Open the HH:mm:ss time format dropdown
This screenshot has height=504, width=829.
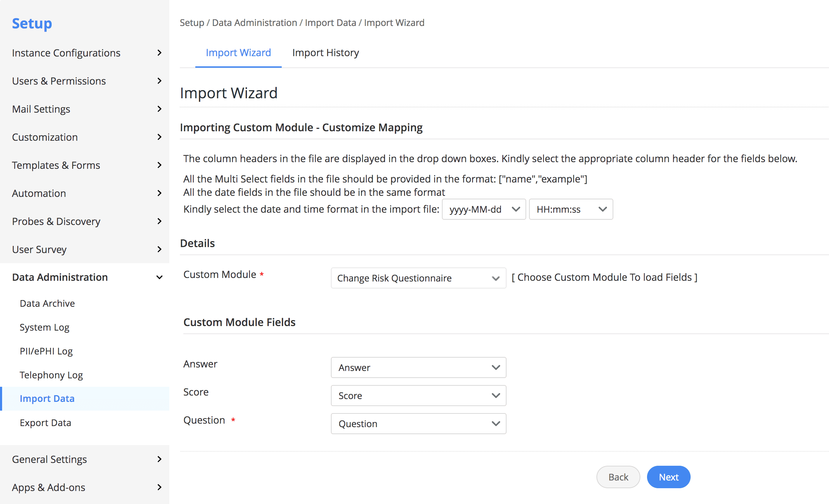click(570, 210)
